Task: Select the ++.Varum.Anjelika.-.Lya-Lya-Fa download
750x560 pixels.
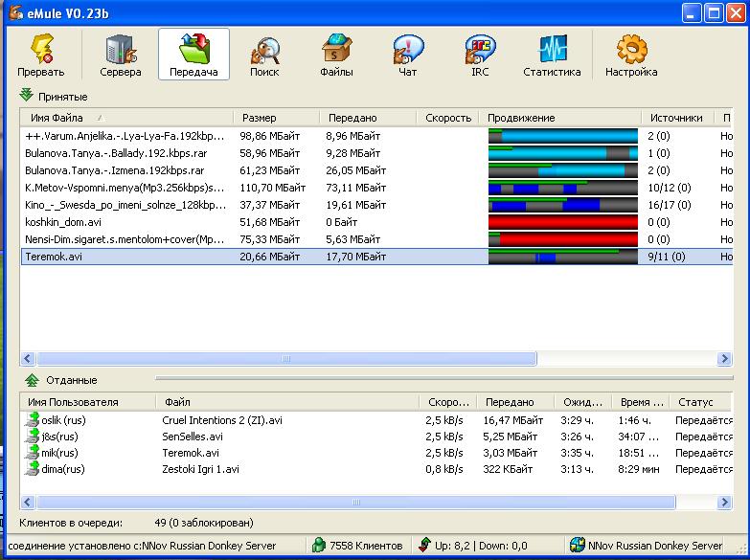Action: (125, 136)
